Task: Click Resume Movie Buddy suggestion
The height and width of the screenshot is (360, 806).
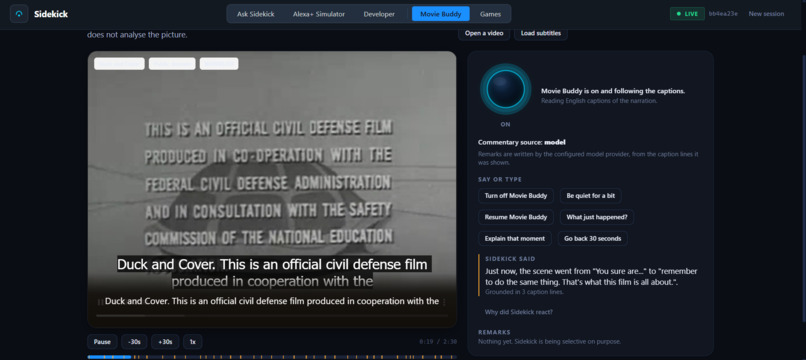Action: tap(516, 217)
